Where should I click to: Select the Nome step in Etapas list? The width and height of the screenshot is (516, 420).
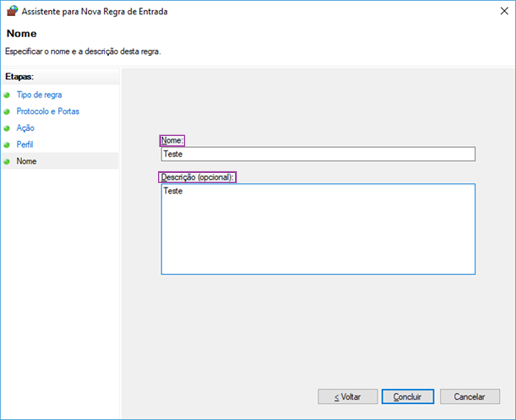point(26,161)
